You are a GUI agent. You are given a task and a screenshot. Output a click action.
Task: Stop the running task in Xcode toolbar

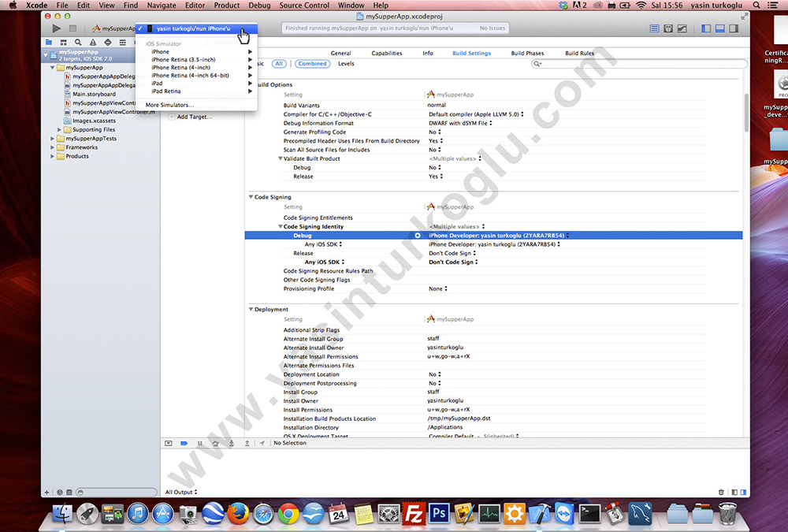click(x=72, y=28)
